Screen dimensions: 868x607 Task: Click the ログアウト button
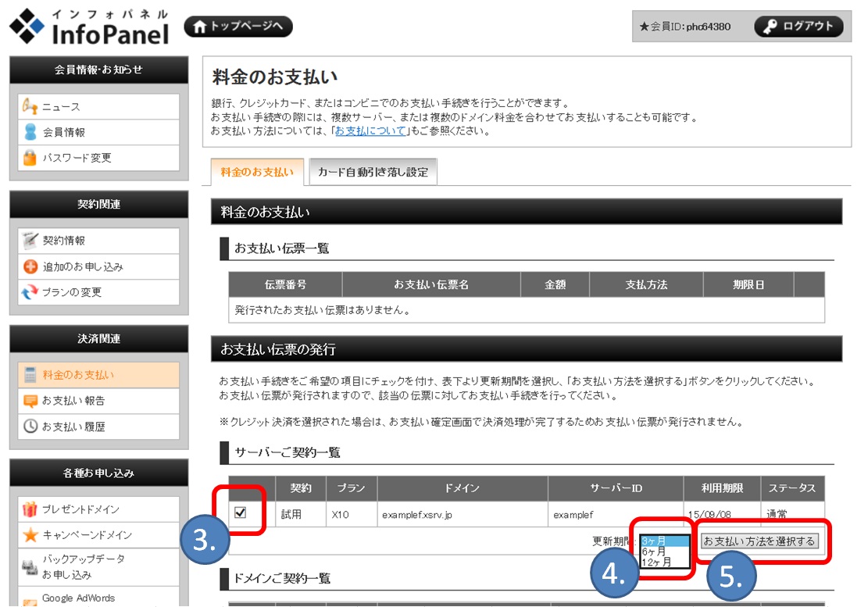coord(798,26)
